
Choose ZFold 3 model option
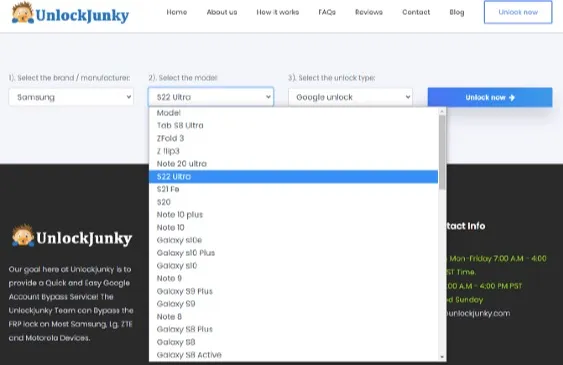pos(293,138)
